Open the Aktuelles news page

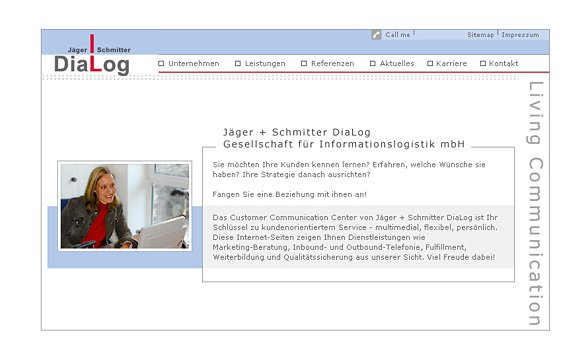pyautogui.click(x=397, y=63)
